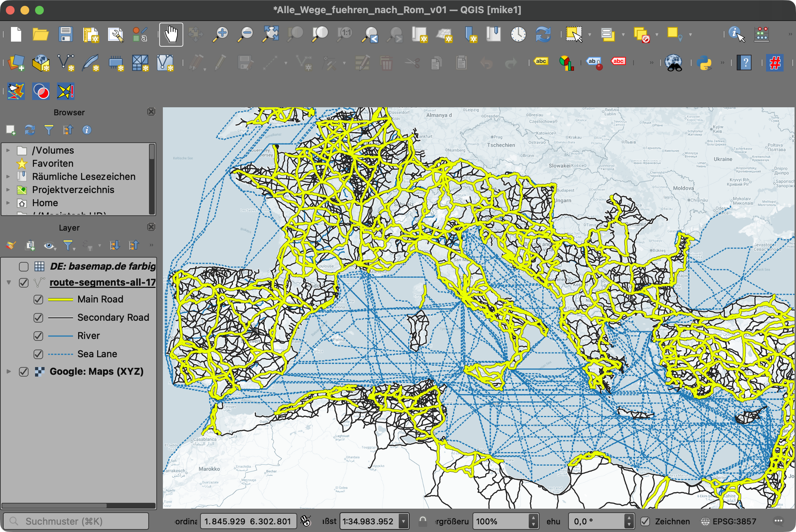Expand the Google: Maps (XYZ) layer

pos(9,371)
